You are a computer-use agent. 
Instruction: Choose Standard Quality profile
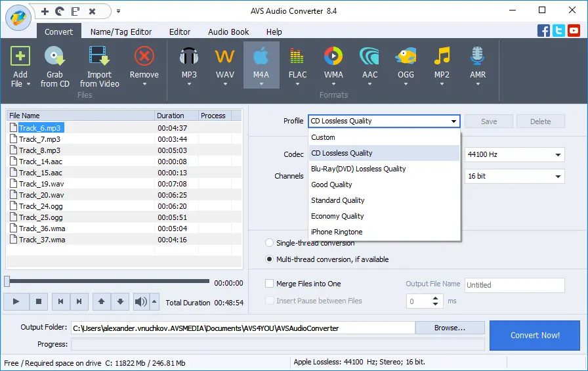point(384,200)
